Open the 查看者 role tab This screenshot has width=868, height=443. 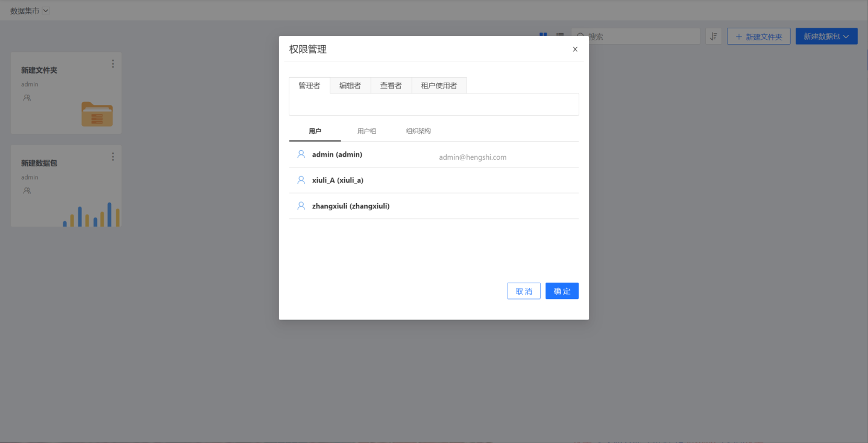coord(391,86)
